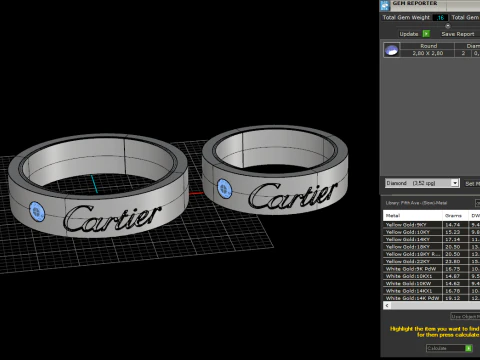480x360 pixels.
Task: Select the Yellow Gold:9KY row
Action: (x=431, y=225)
